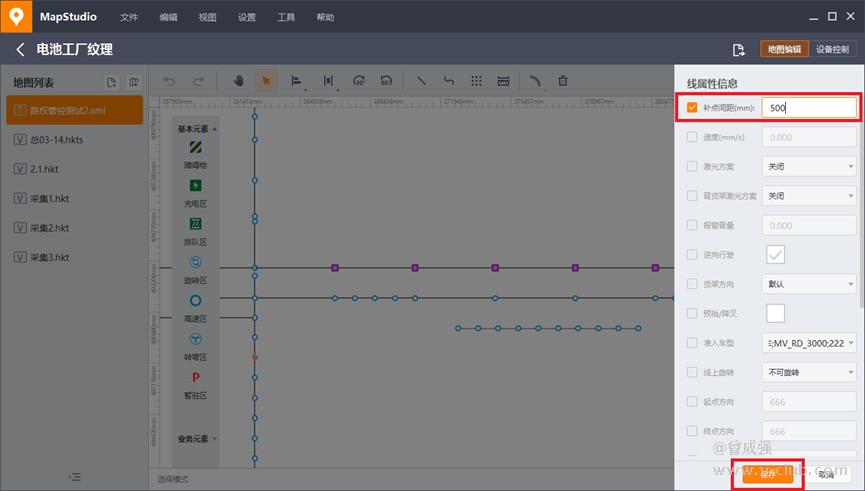The height and width of the screenshot is (491, 865).
Task: Open the 工具 menu
Action: pyautogui.click(x=286, y=18)
